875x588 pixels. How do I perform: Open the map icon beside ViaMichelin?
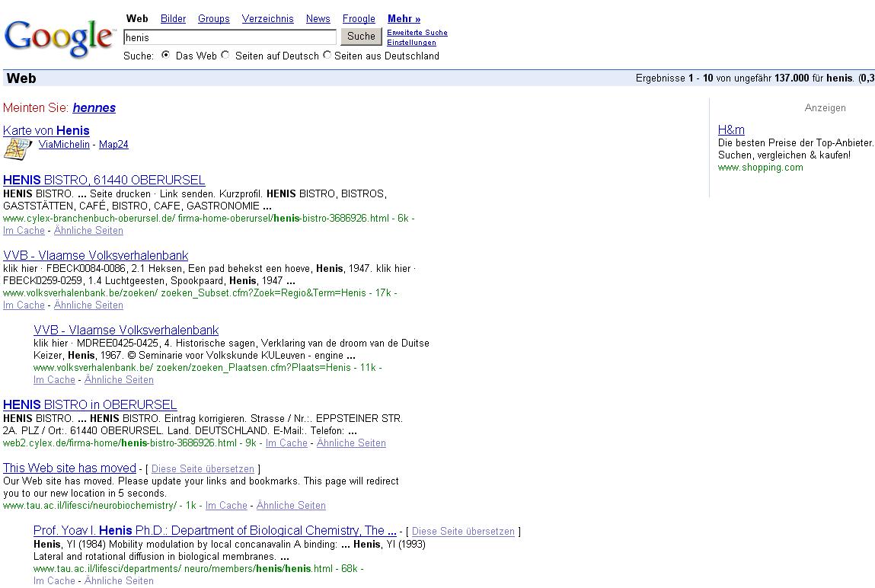coord(18,149)
